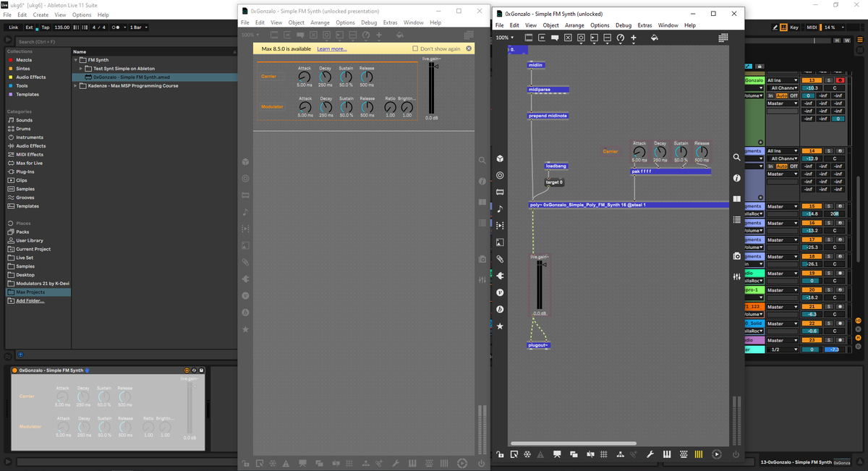Click the Ableton pencil Draw Mode icon

coord(775,27)
